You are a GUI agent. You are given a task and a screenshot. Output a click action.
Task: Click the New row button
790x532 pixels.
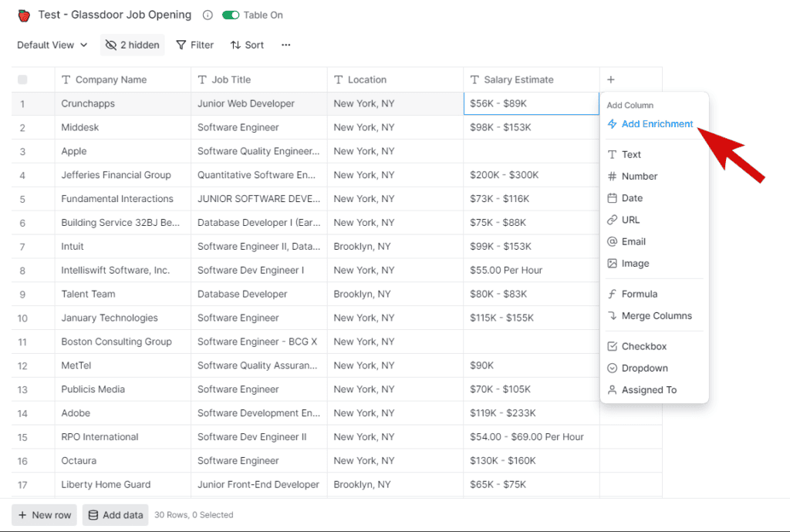[43, 514]
